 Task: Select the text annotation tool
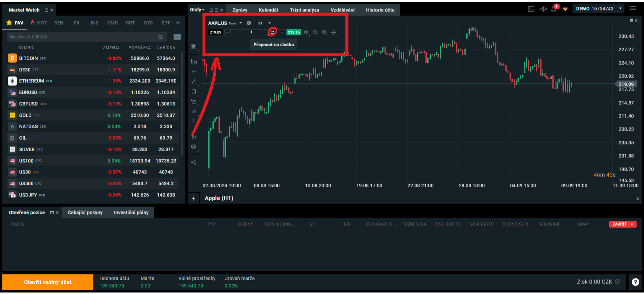(194, 121)
